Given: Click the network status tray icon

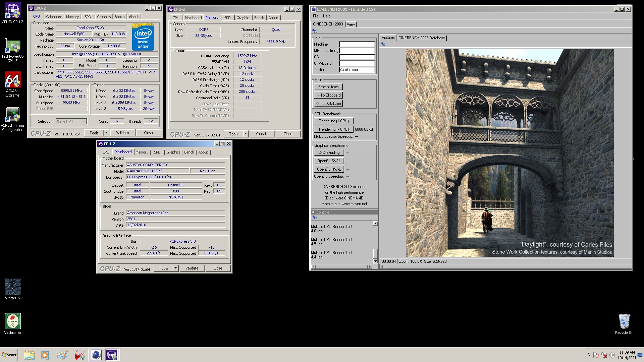Looking at the screenshot, I should pos(604,355).
